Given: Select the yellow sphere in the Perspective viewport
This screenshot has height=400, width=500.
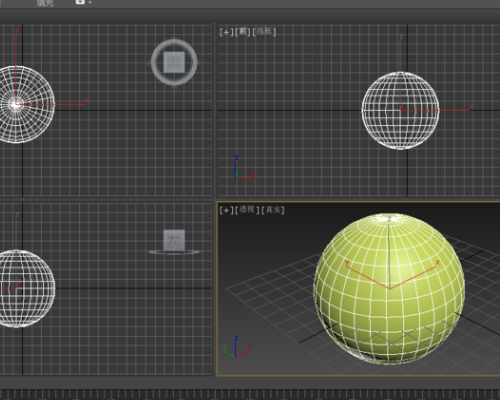Looking at the screenshot, I should pyautogui.click(x=389, y=288).
